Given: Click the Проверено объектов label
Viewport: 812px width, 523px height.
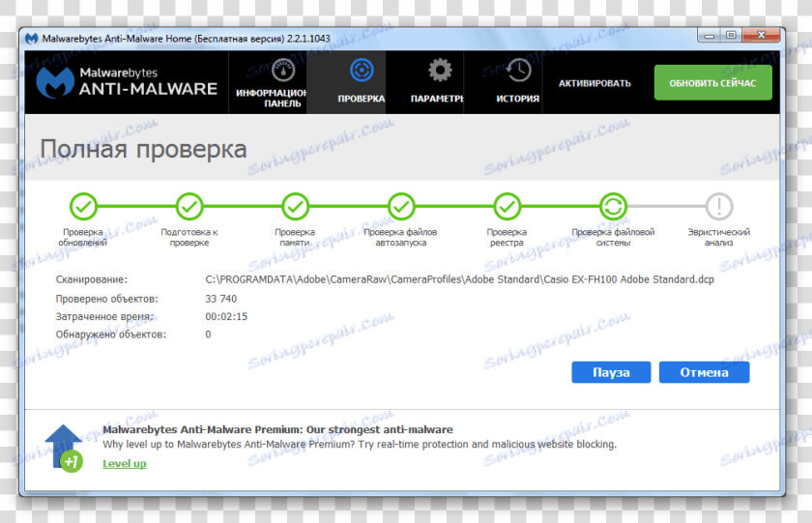Looking at the screenshot, I should (x=106, y=299).
